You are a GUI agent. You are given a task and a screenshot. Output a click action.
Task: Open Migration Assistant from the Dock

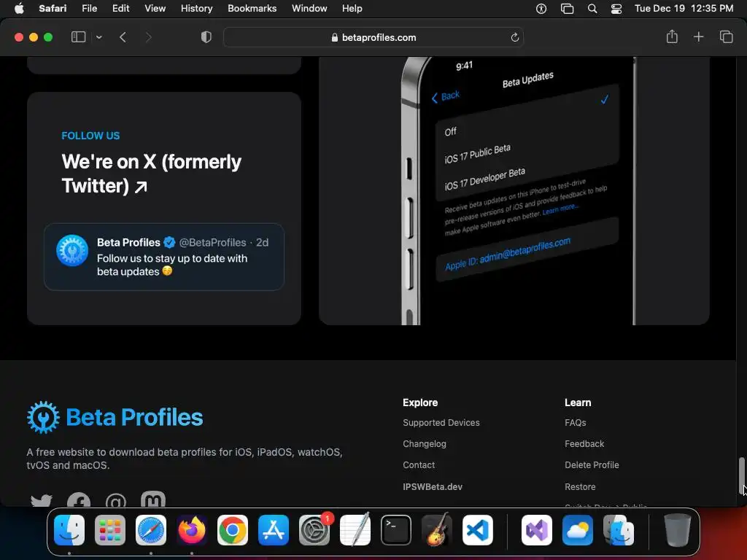pos(619,530)
